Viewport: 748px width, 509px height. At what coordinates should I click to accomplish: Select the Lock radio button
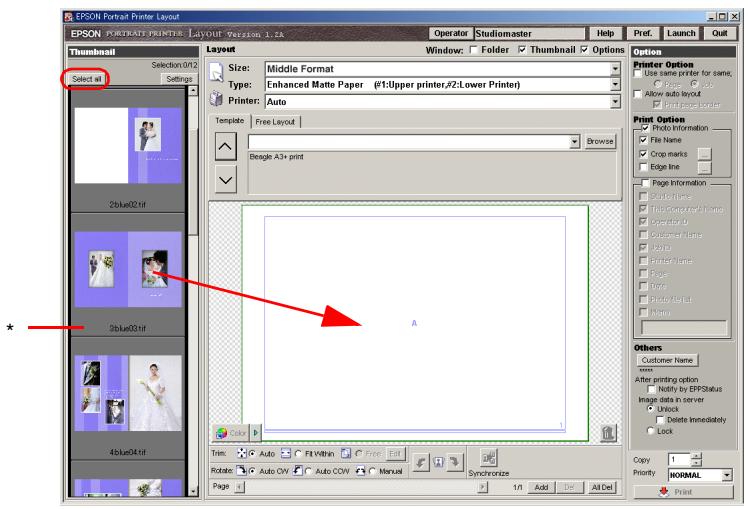click(650, 431)
